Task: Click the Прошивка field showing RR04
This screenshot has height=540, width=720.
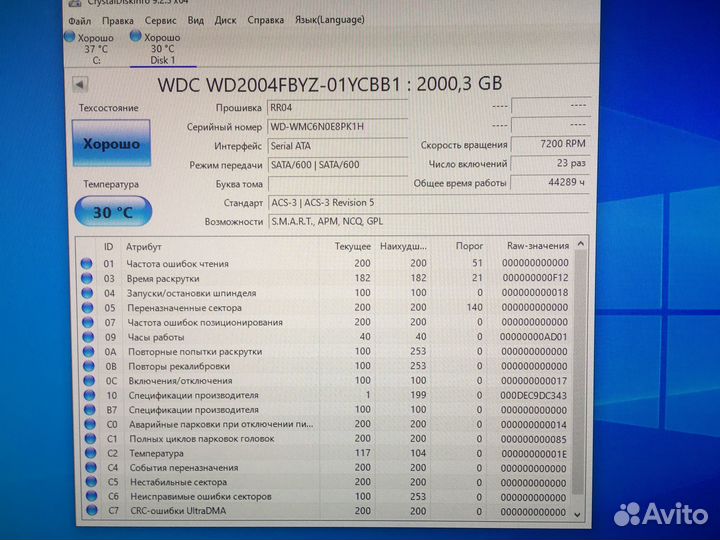Action: point(337,107)
